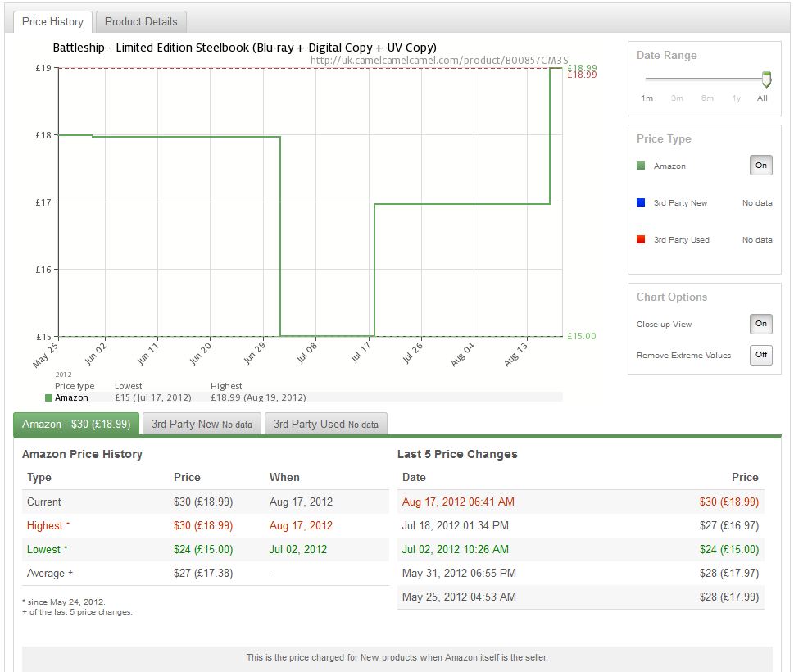Click the $28 (£17.97) price value
Viewport: 794px width, 672px height.
(729, 574)
